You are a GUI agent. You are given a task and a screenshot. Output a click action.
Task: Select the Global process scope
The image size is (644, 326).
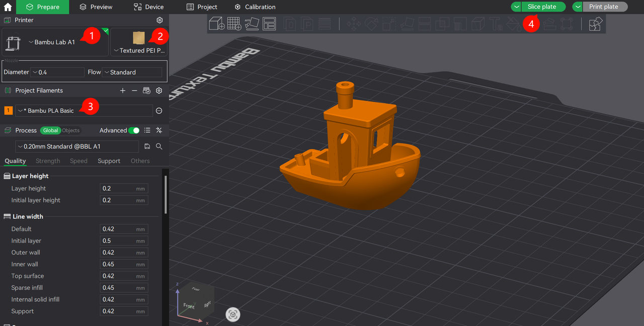50,130
